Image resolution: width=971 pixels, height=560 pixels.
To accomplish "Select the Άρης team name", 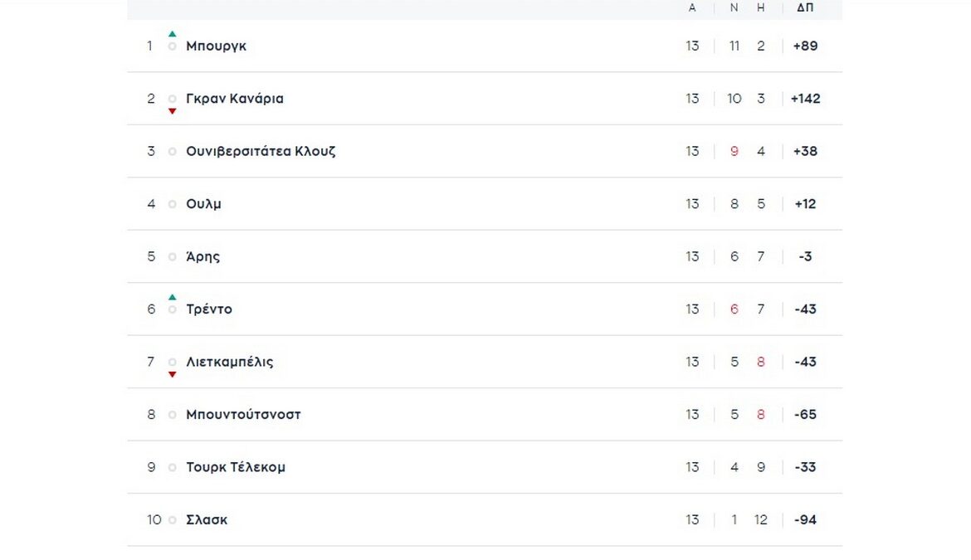I will 202,257.
